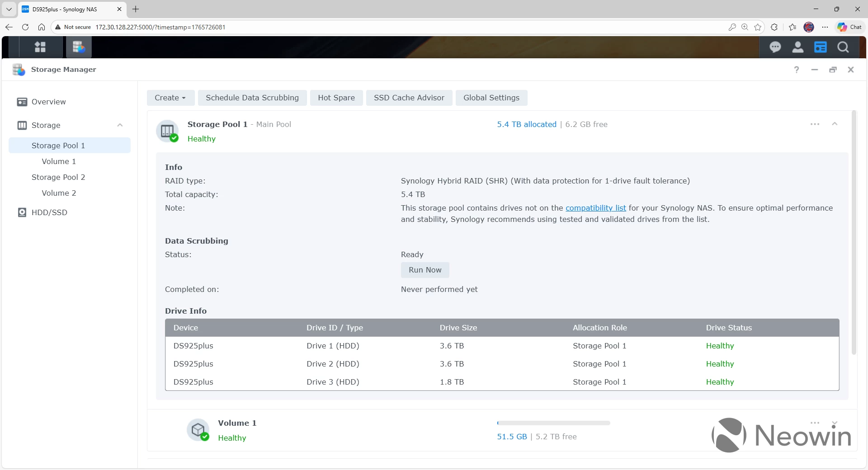The width and height of the screenshot is (868, 470).
Task: Click the 51.5 GB used value
Action: [x=512, y=437]
